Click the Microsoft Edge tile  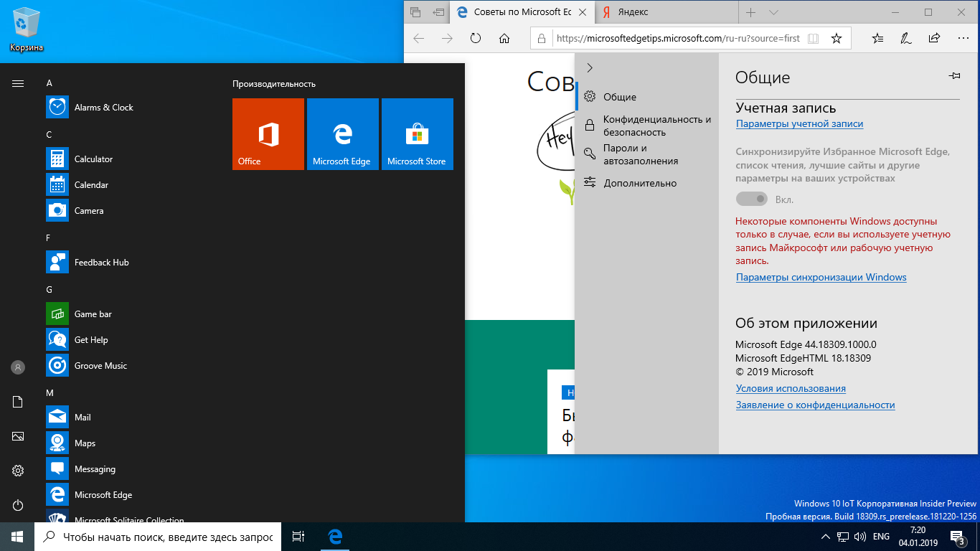[x=343, y=134]
